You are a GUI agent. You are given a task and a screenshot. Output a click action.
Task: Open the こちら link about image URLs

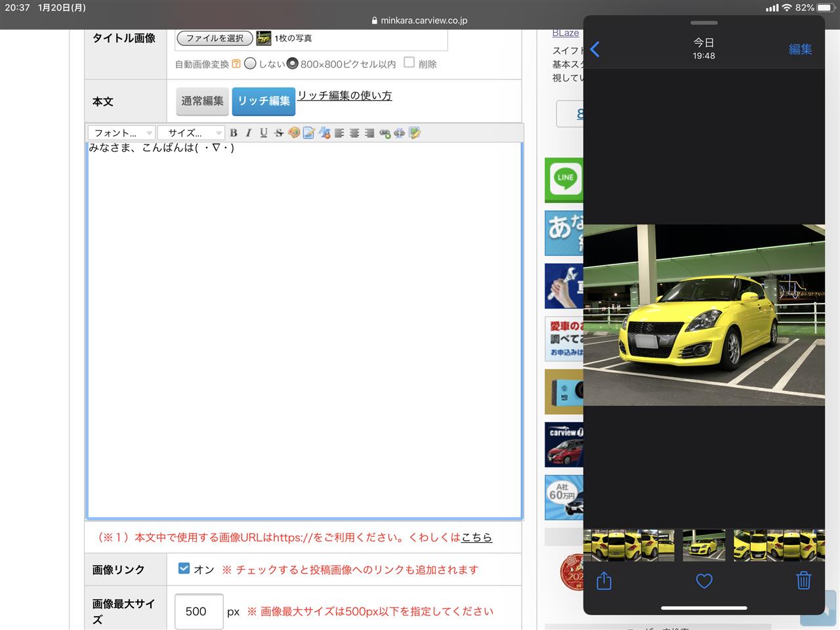[x=476, y=537]
